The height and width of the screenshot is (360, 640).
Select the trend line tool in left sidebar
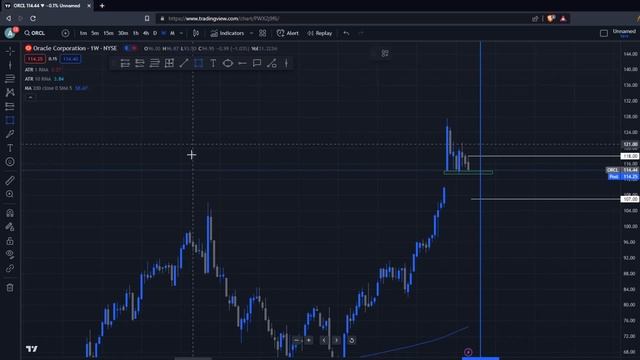click(10, 65)
